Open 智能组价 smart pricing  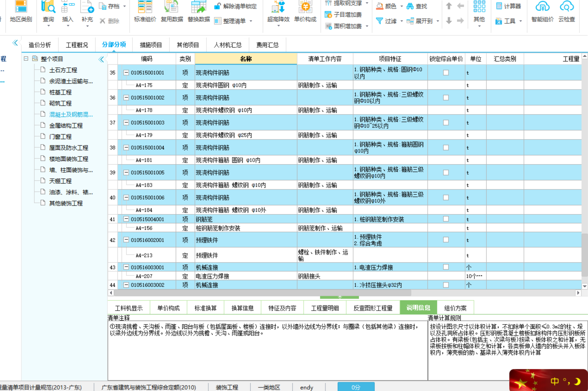(x=542, y=12)
